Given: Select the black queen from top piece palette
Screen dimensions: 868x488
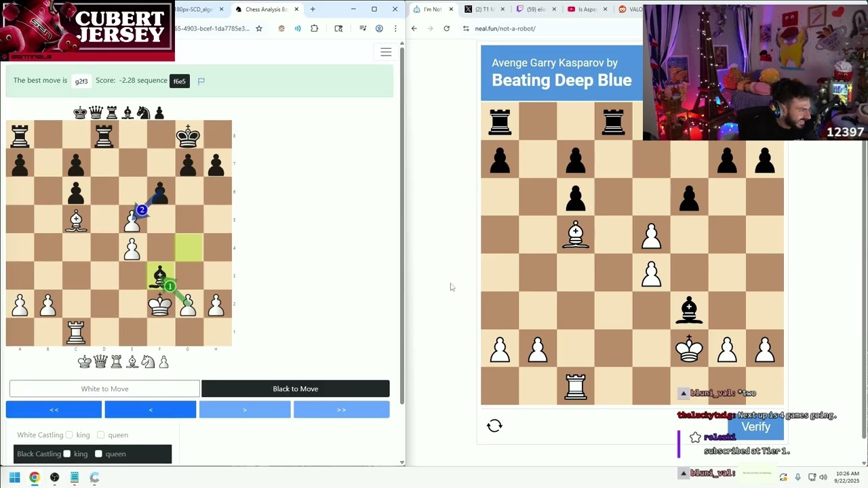Looking at the screenshot, I should (96, 113).
